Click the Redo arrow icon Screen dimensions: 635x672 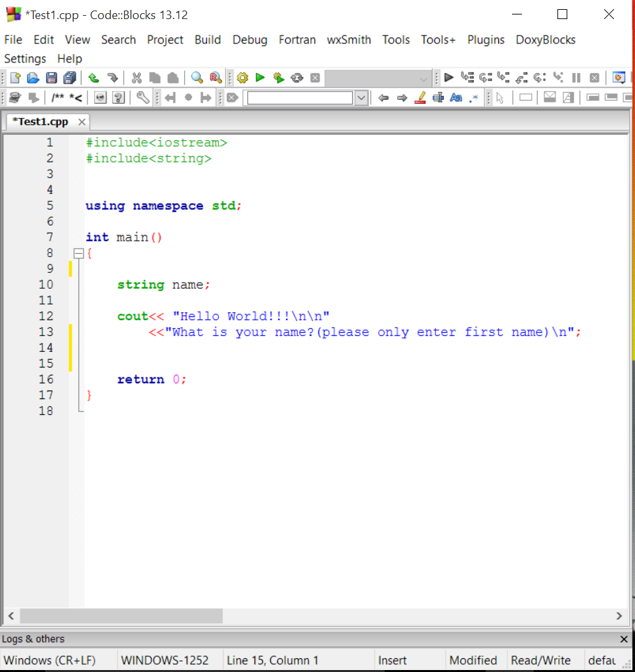(x=112, y=78)
